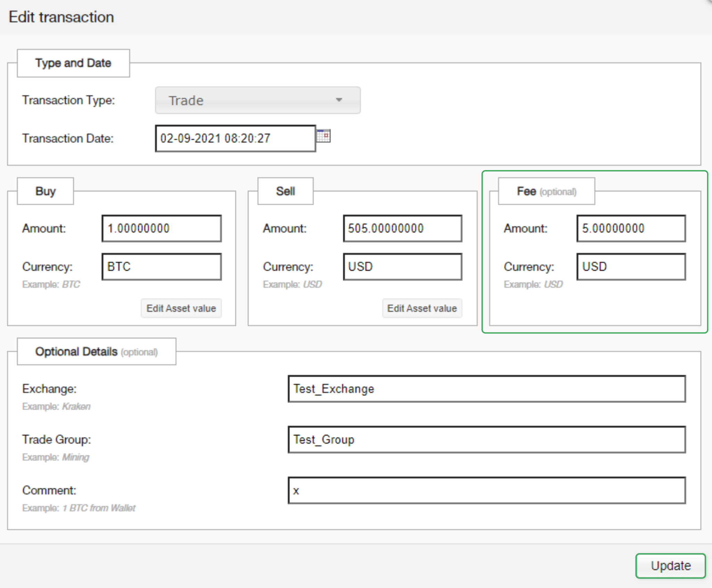Click the Optional Details section header
The height and width of the screenshot is (588, 712).
(96, 352)
